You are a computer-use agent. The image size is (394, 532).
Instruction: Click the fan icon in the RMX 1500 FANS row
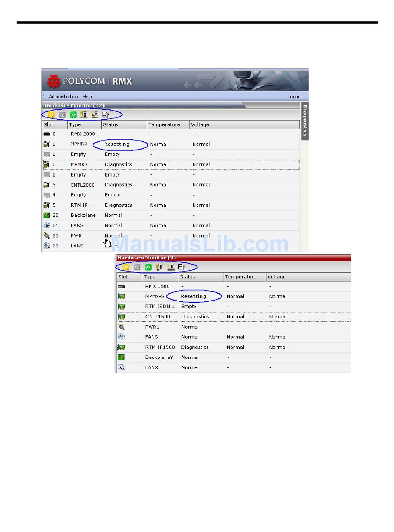121,337
